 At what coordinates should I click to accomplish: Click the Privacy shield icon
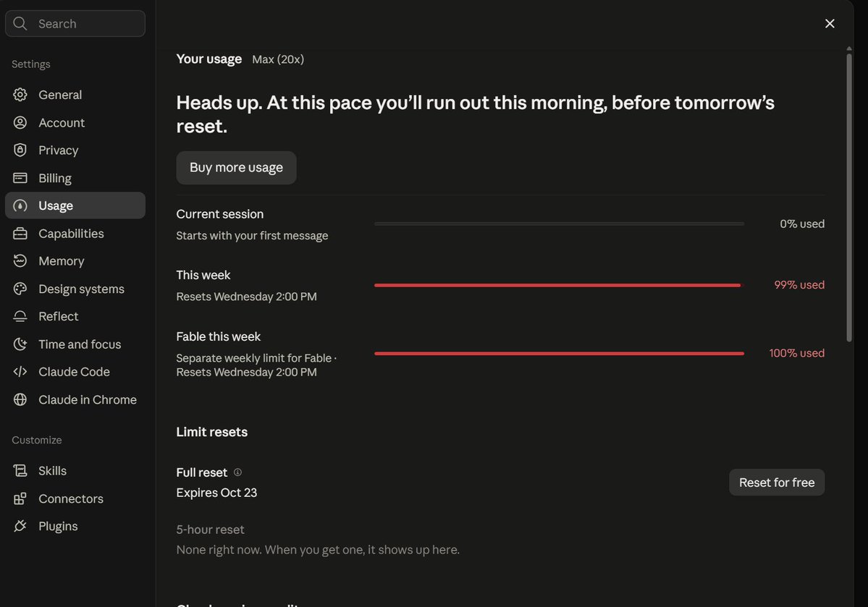tap(20, 150)
